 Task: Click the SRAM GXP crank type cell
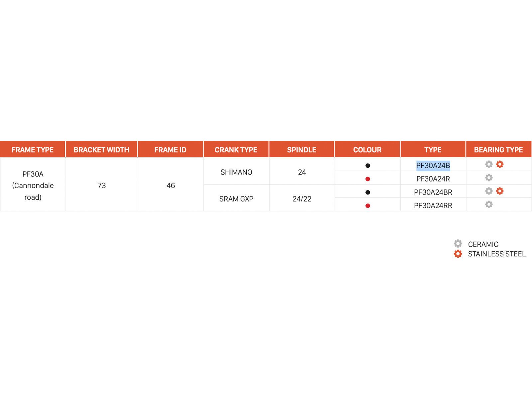pyautogui.click(x=236, y=199)
